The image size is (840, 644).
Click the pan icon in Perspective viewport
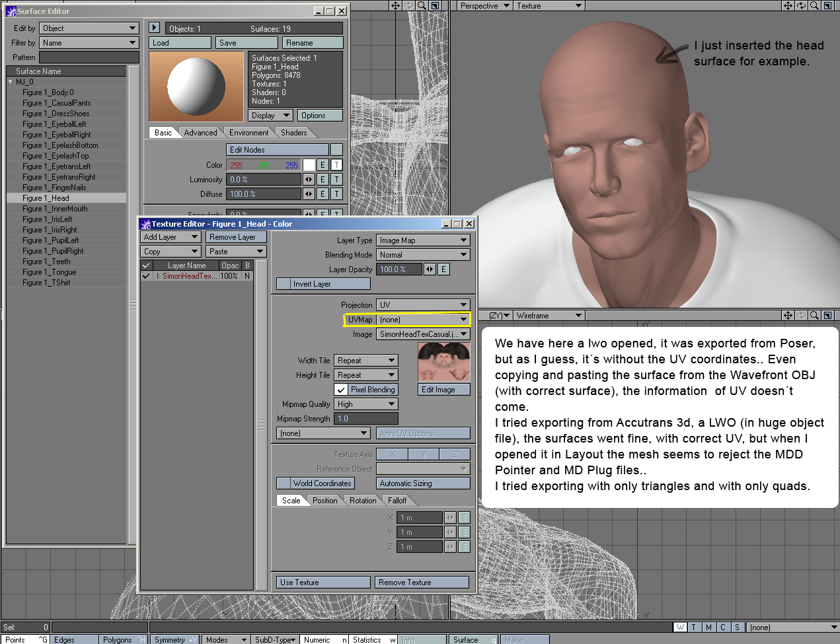tap(788, 5)
